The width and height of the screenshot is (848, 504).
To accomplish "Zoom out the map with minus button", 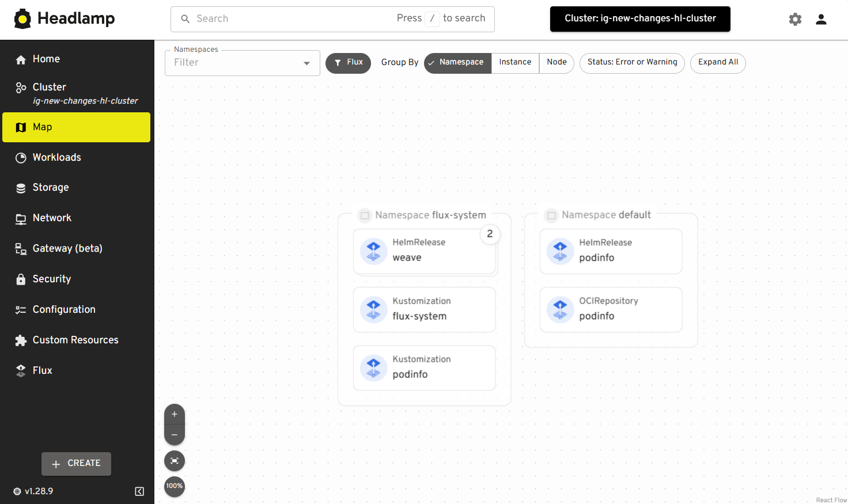I will pos(175,435).
